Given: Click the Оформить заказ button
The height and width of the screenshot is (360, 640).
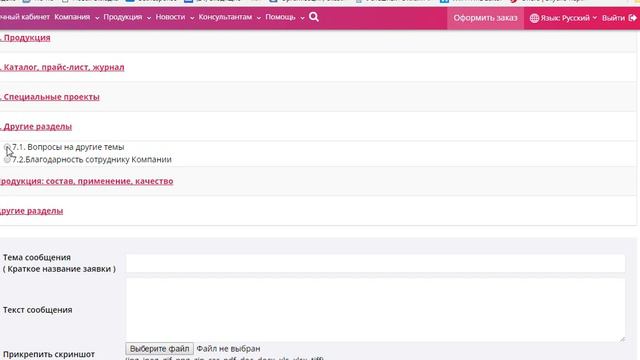Looking at the screenshot, I should click(485, 18).
